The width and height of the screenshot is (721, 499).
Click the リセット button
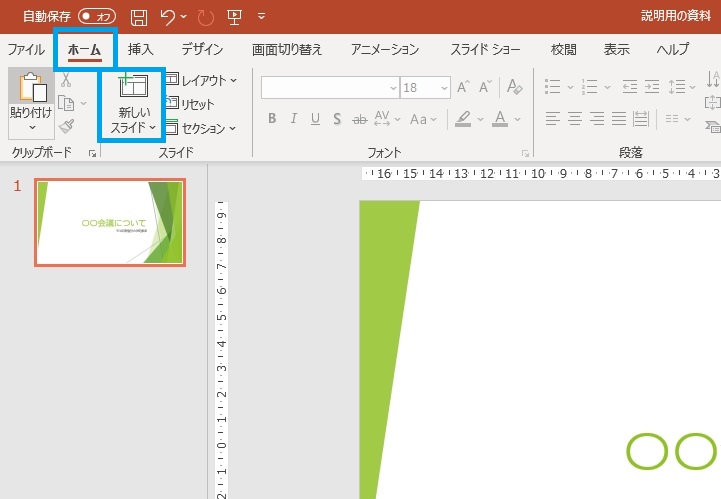click(x=190, y=104)
